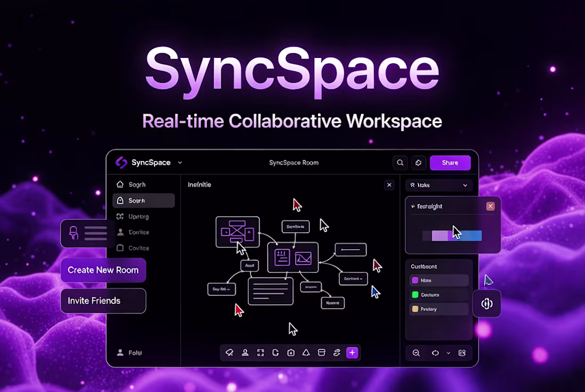Select the home icon sidebar item
Viewport: 585px width, 392px height.
coord(144,184)
